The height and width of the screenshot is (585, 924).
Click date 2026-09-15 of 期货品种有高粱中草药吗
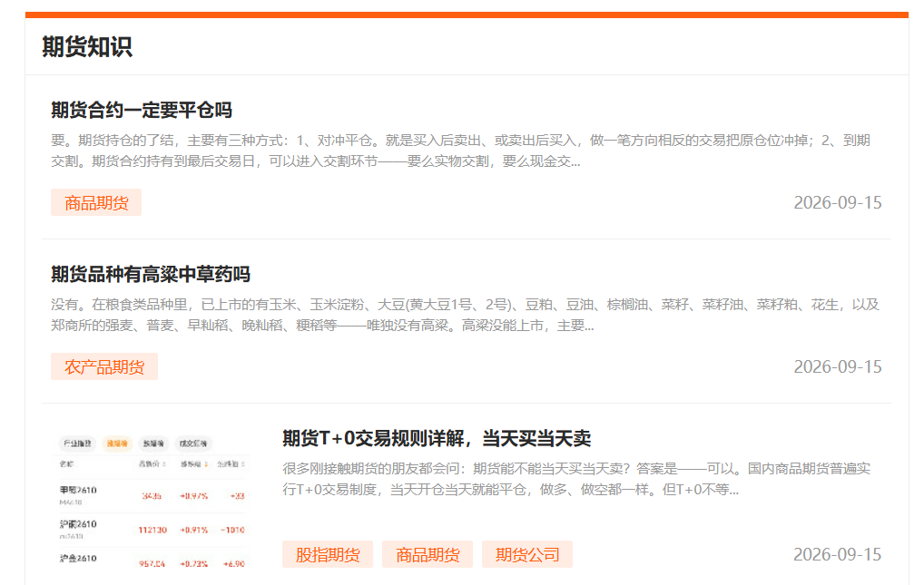[838, 367]
